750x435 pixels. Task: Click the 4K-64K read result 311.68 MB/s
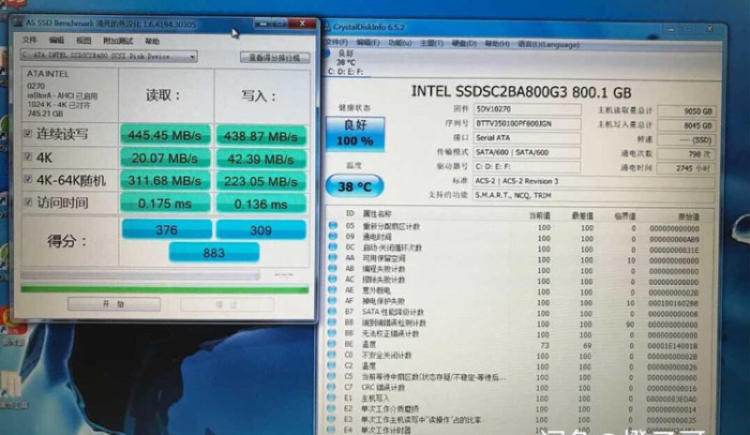click(x=165, y=181)
